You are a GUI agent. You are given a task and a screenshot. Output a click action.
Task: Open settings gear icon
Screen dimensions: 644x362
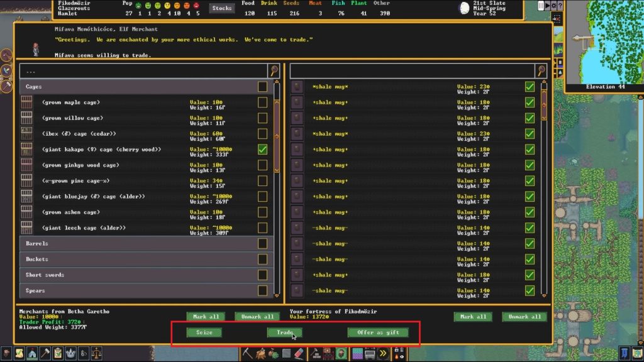coord(553,5)
